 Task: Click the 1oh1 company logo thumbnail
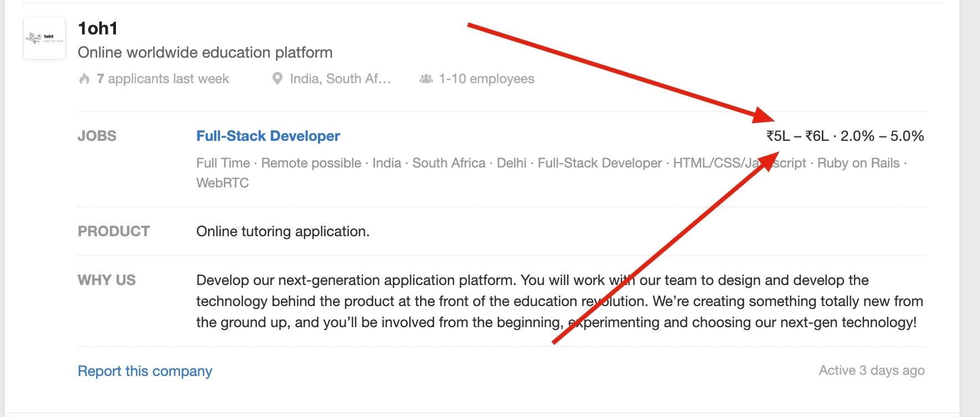click(x=44, y=38)
